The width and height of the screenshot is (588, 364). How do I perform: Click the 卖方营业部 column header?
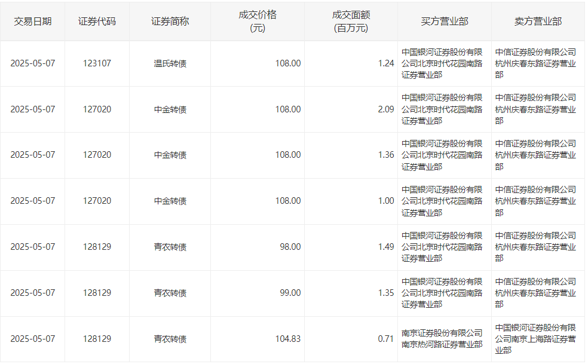coord(538,22)
